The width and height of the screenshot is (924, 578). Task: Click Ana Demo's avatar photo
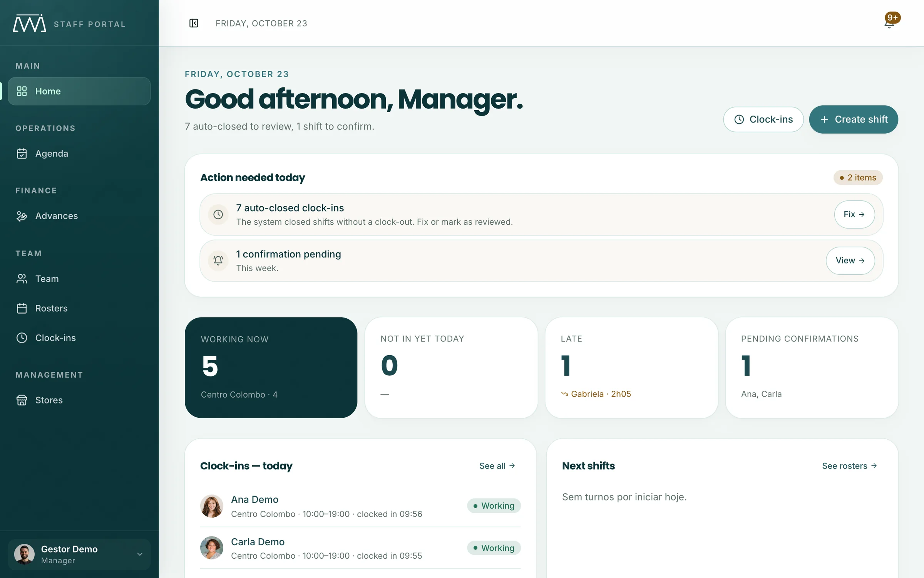(x=212, y=506)
